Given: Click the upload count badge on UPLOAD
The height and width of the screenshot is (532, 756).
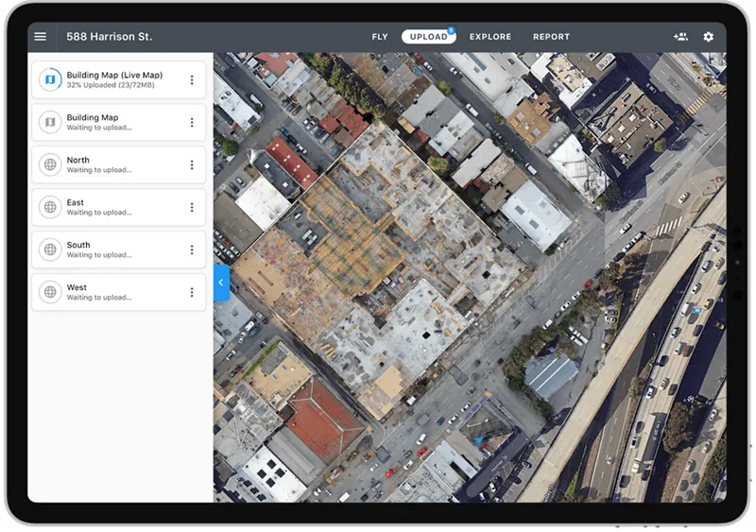Looking at the screenshot, I should [x=451, y=30].
